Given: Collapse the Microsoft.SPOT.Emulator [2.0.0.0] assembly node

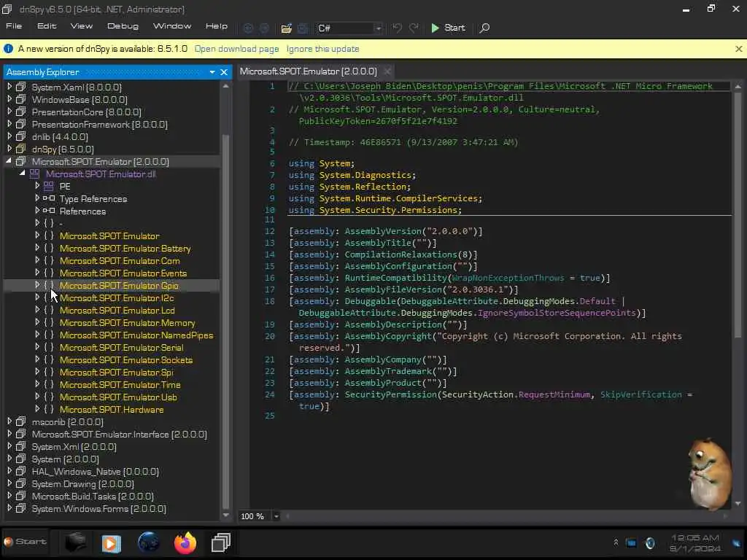Looking at the screenshot, I should tap(9, 161).
